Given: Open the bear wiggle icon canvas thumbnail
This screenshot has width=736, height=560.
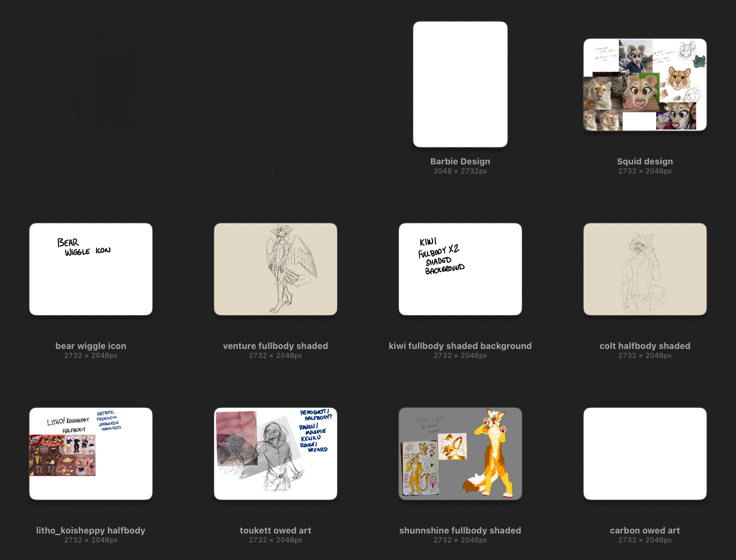Looking at the screenshot, I should coord(91,269).
